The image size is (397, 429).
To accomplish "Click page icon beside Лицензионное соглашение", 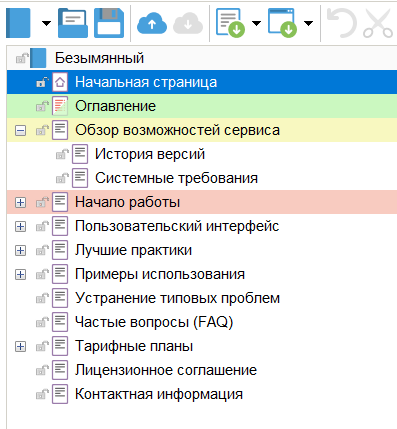I will (x=60, y=370).
